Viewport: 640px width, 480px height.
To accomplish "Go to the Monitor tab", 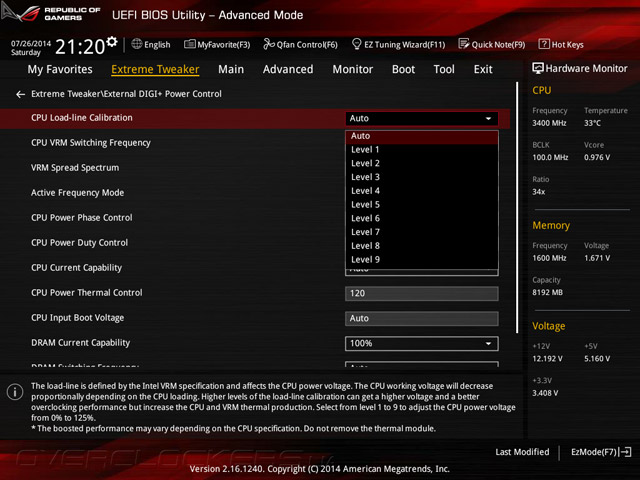I will pyautogui.click(x=353, y=69).
